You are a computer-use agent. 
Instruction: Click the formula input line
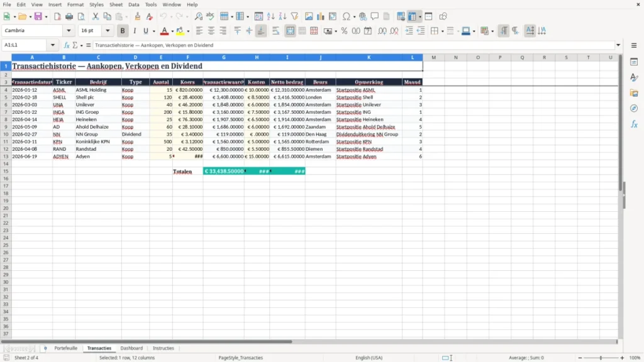(353, 45)
